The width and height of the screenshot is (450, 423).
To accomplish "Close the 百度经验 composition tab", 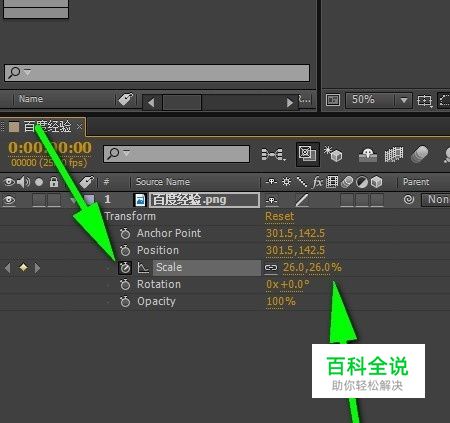I will pos(79,127).
